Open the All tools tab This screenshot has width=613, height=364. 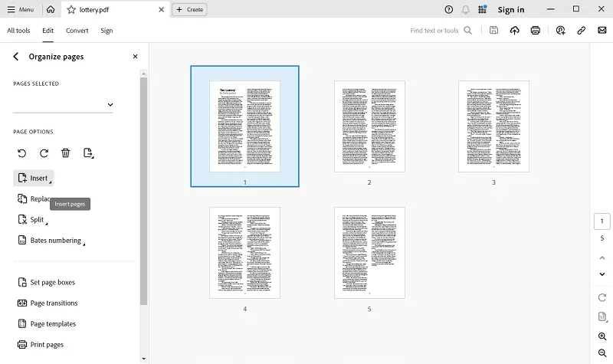(x=18, y=31)
